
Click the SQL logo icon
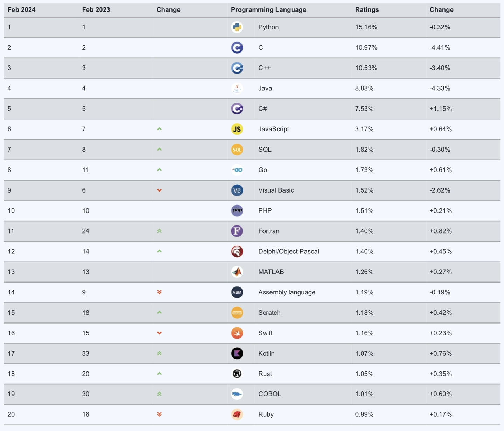pyautogui.click(x=237, y=150)
